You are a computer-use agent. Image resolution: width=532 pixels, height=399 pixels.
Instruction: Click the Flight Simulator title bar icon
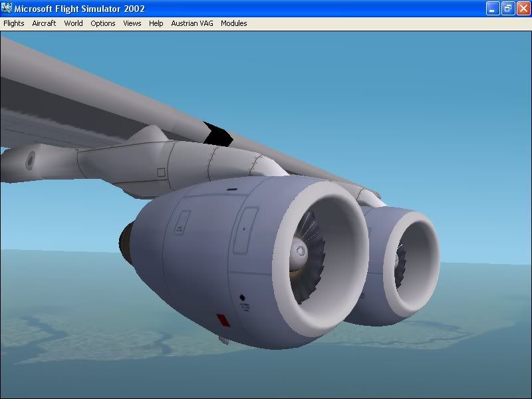pos(7,8)
